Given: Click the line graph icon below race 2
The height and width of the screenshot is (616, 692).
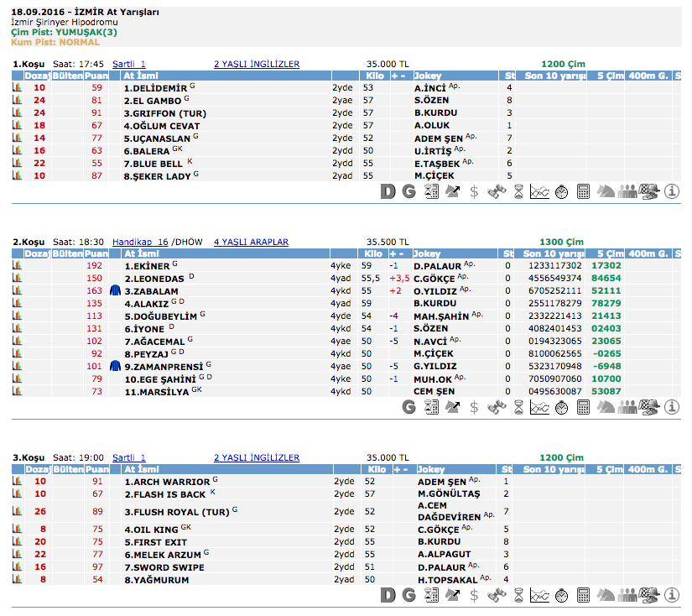Looking at the screenshot, I should (539, 407).
